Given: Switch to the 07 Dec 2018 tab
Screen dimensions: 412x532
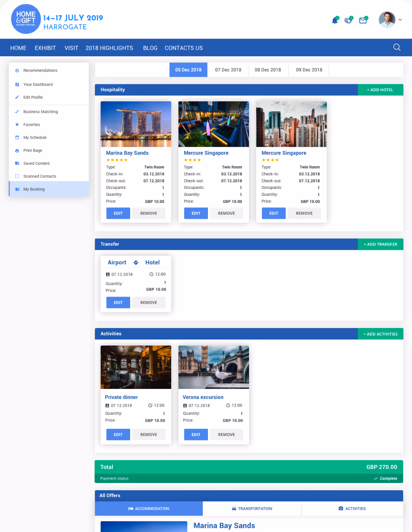Looking at the screenshot, I should coord(228,70).
